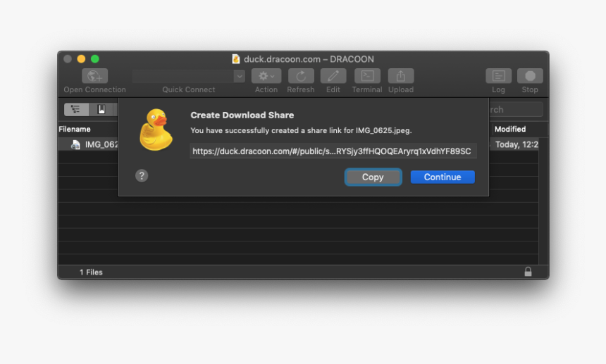The image size is (606, 364).
Task: Click the Copy button
Action: coord(373,177)
